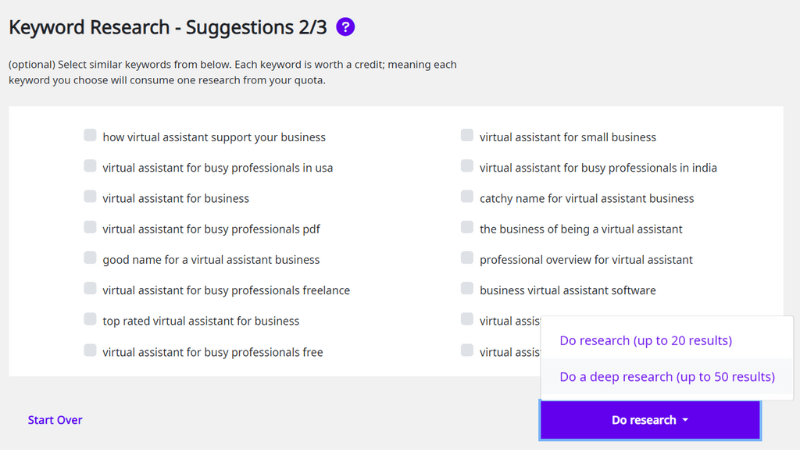The image size is (800, 450).
Task: Enable virtual assistant for busy professionals in usa
Action: click(x=90, y=166)
